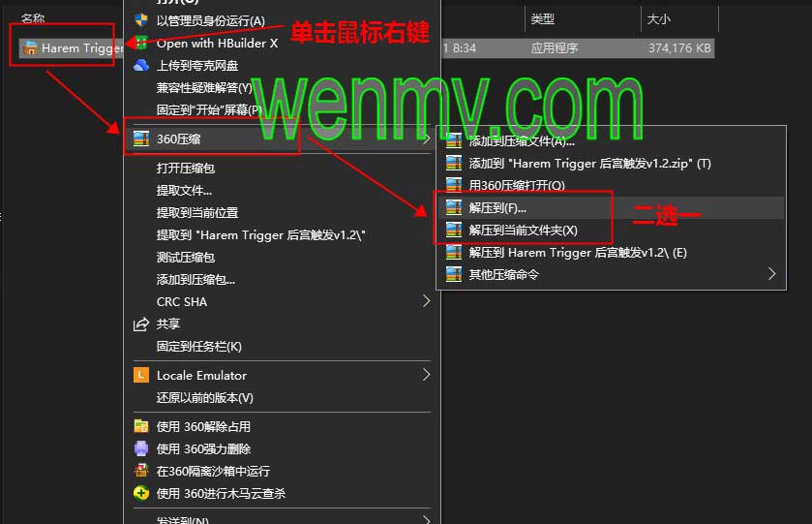Click the icon beside 解压到当前文件夹(X)
This screenshot has height=524, width=812.
[454, 230]
